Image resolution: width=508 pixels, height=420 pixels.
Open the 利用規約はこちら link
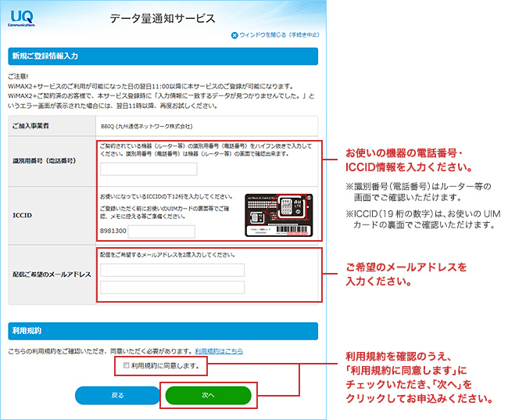pyautogui.click(x=219, y=351)
